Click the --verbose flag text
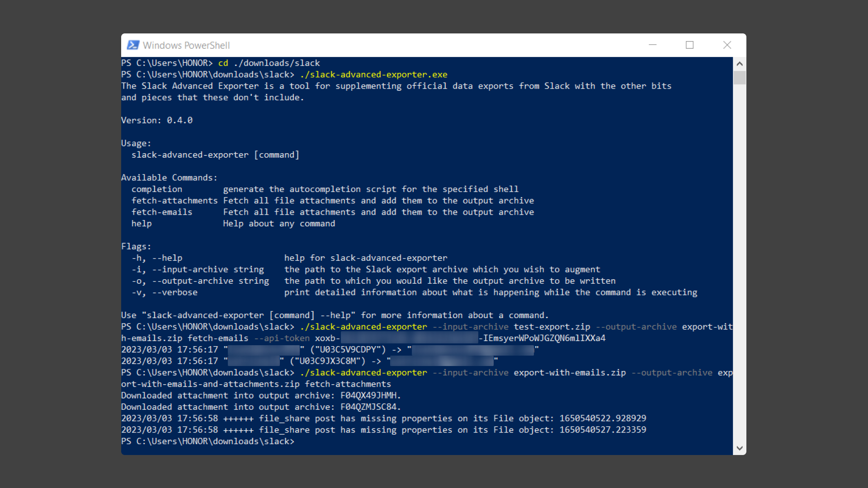The height and width of the screenshot is (488, 868). pyautogui.click(x=175, y=292)
